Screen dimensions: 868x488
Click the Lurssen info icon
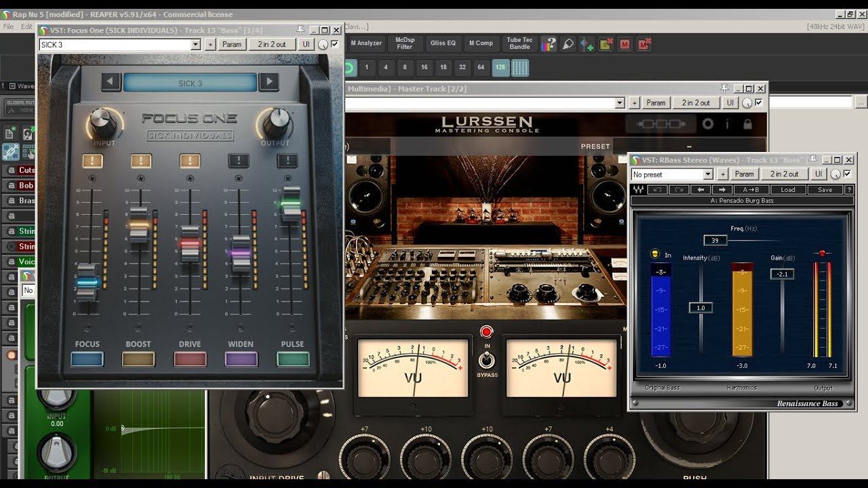[728, 124]
